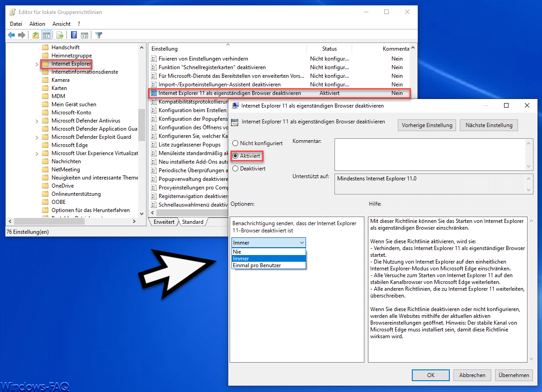542x392 pixels.
Task: Click the 'Nächste Einstellung' button
Action: pyautogui.click(x=489, y=125)
